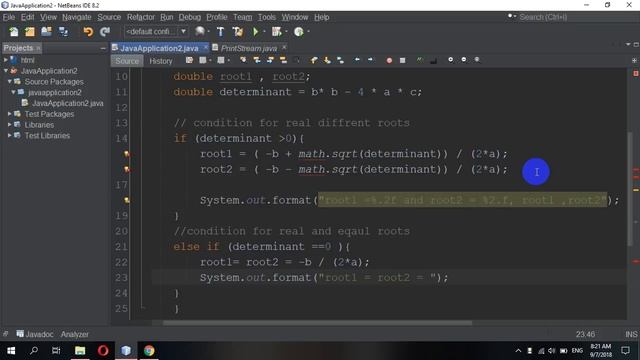Open the Refactor menu
This screenshot has height=360, width=640.
141,17
